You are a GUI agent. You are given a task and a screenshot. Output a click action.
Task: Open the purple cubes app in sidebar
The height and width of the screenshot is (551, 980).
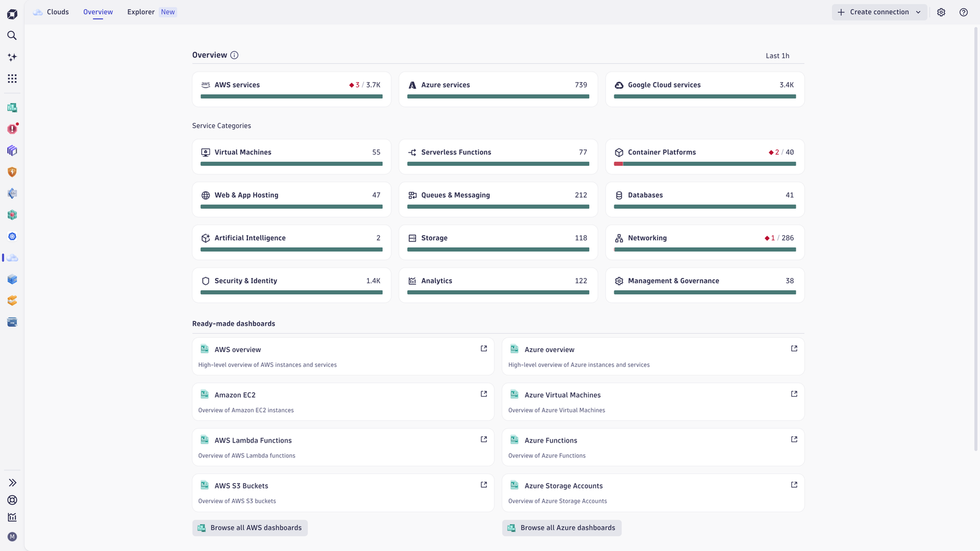click(x=12, y=151)
